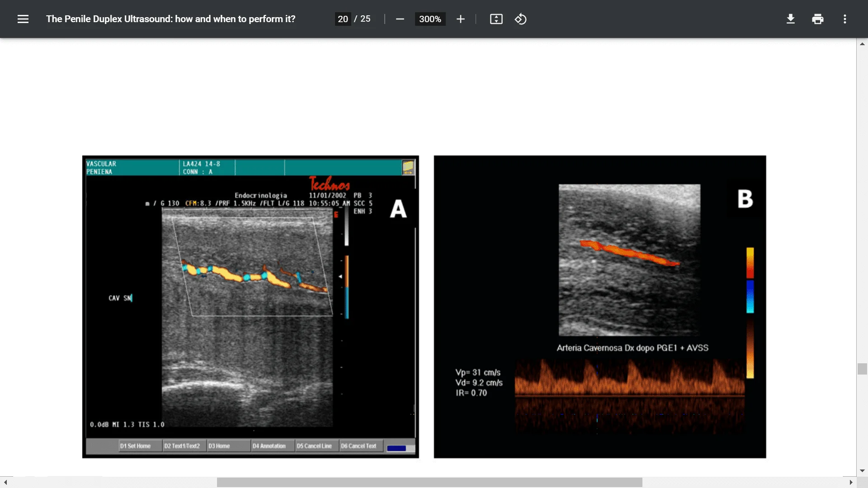Click the horizontal scrollbar right arrow
Image resolution: width=868 pixels, height=488 pixels.
(x=851, y=483)
